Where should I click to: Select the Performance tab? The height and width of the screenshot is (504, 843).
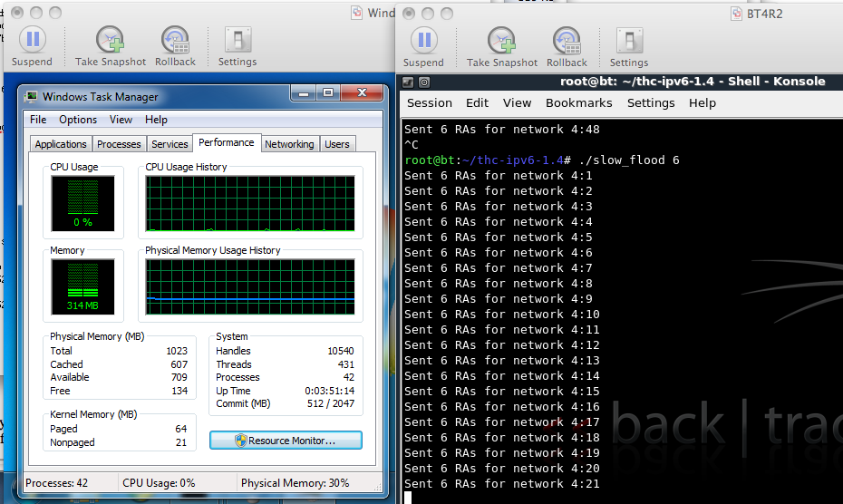coord(227,142)
